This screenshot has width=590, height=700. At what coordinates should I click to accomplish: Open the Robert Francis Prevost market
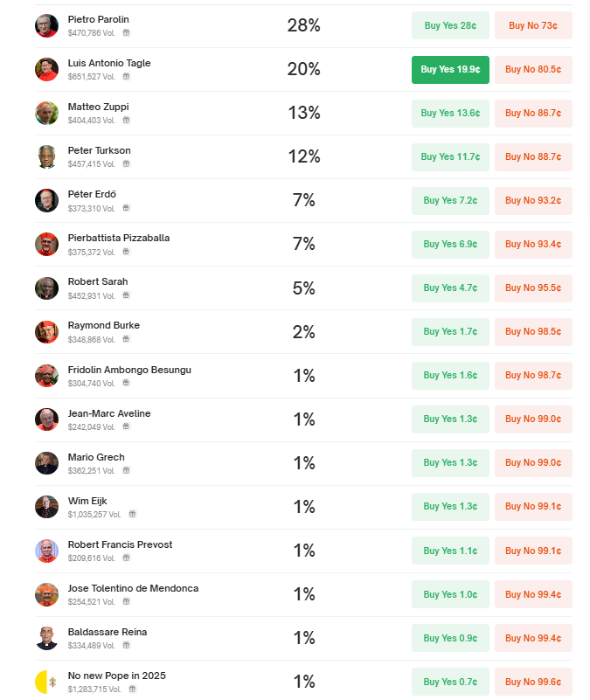point(120,544)
